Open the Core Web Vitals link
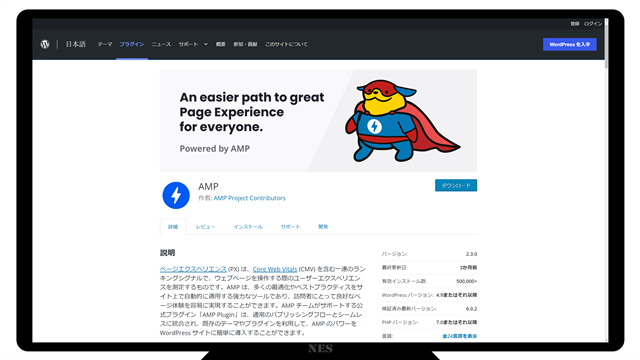This screenshot has width=640, height=360. (275, 269)
